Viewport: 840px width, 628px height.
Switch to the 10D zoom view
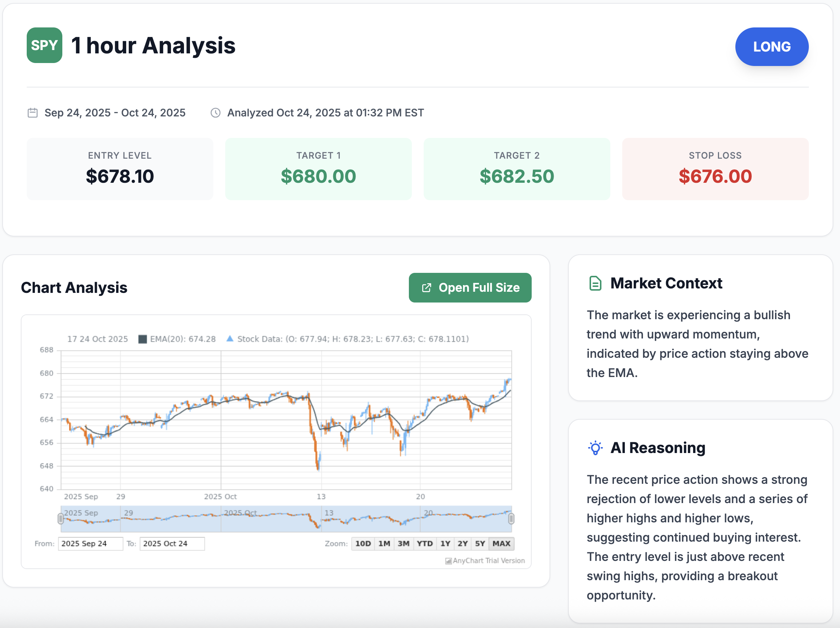(362, 543)
